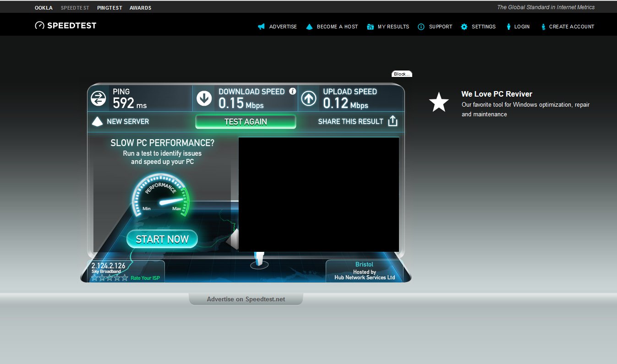The image size is (617, 364).
Task: Click the share result export icon
Action: [393, 121]
